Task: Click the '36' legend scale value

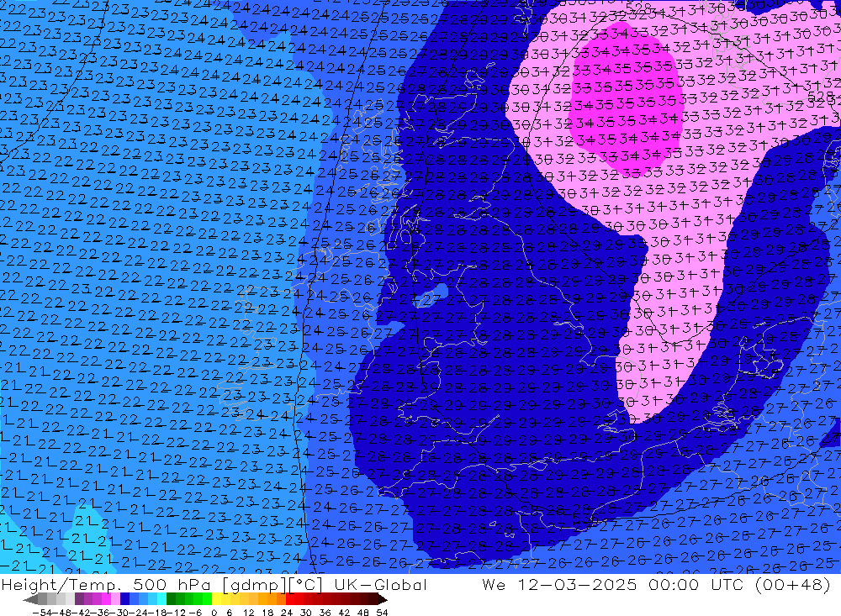Action: 325,613
